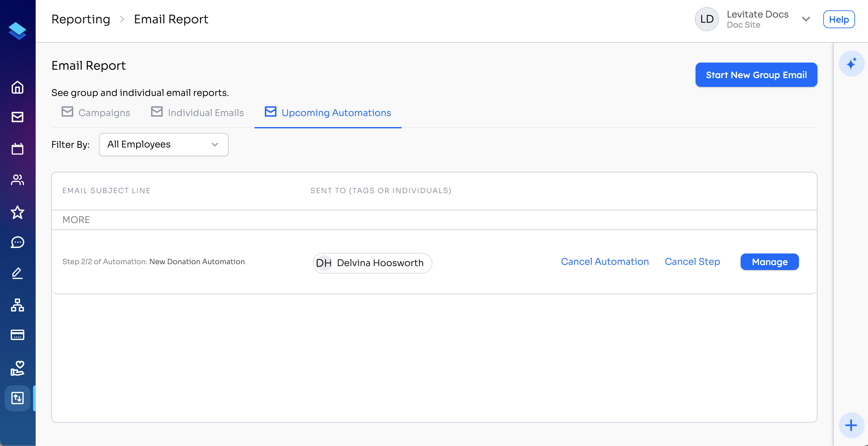This screenshot has width=868, height=446.
Task: Click the Reporting breadcrumb link
Action: point(81,19)
